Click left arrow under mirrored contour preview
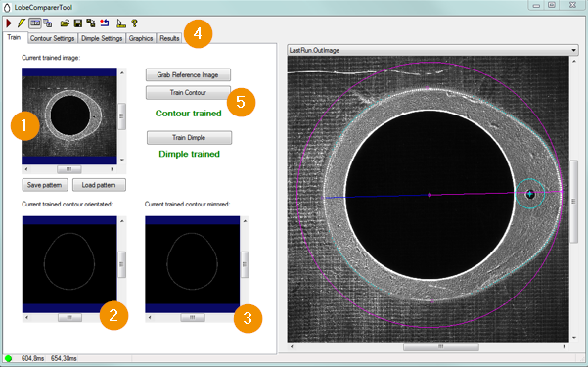 (150, 318)
